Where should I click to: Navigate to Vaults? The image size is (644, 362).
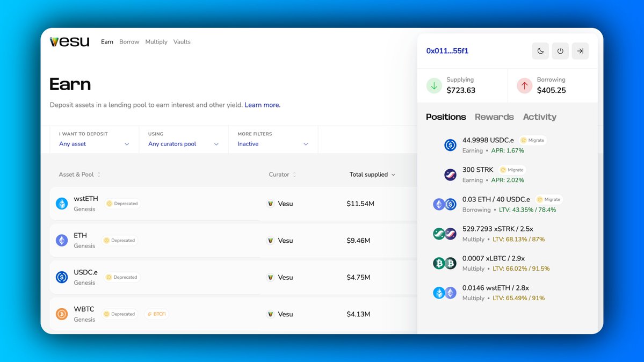[x=182, y=42]
